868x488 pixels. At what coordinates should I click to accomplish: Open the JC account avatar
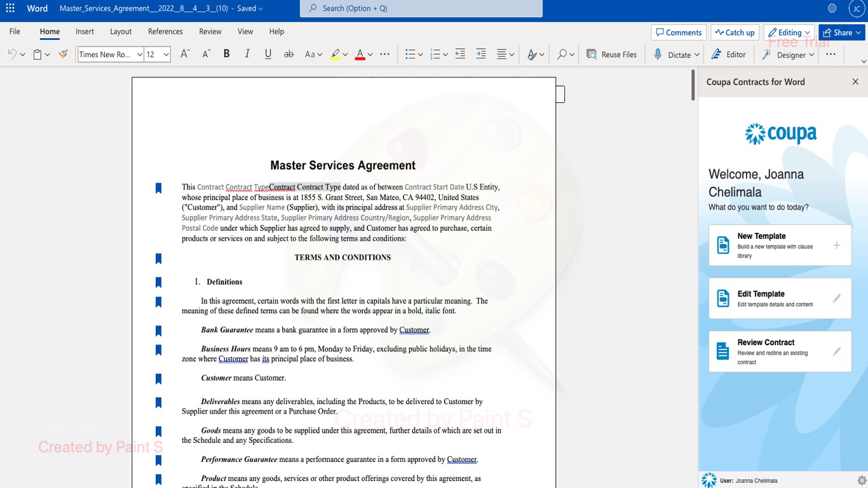pos(857,8)
